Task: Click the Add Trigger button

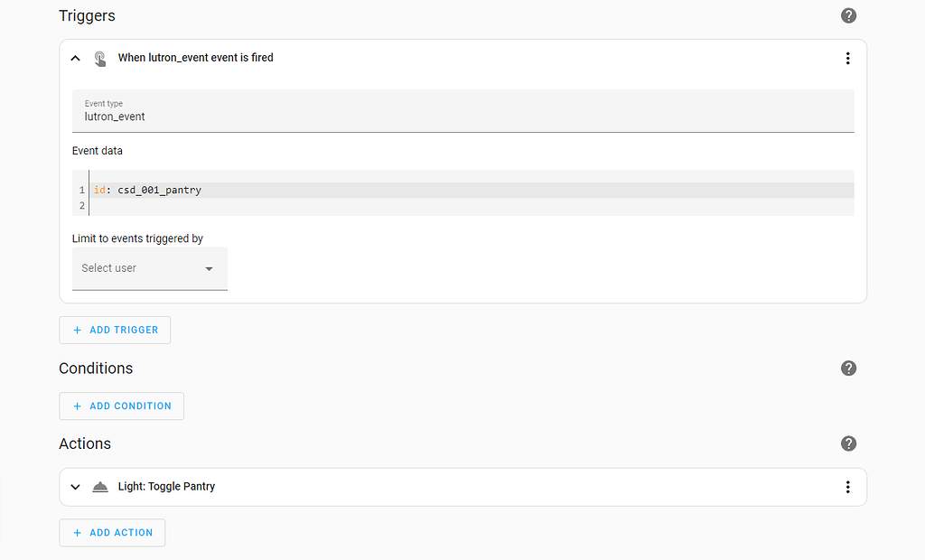Action: 115,330
